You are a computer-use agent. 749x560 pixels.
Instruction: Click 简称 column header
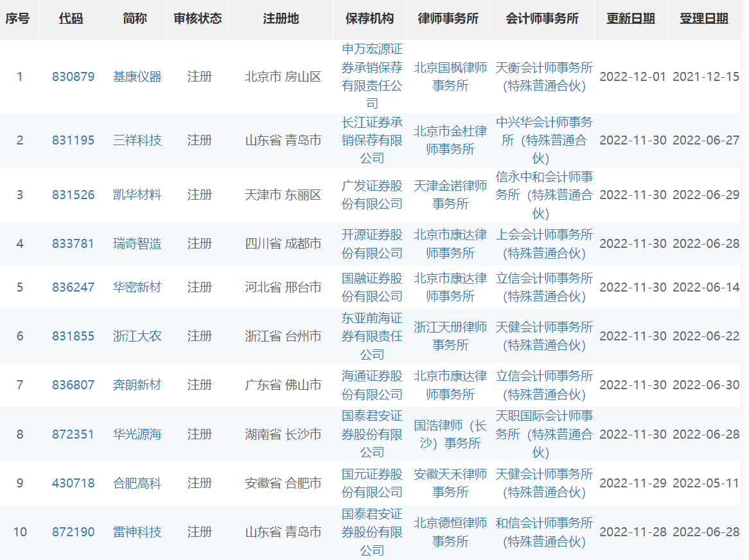pyautogui.click(x=135, y=19)
